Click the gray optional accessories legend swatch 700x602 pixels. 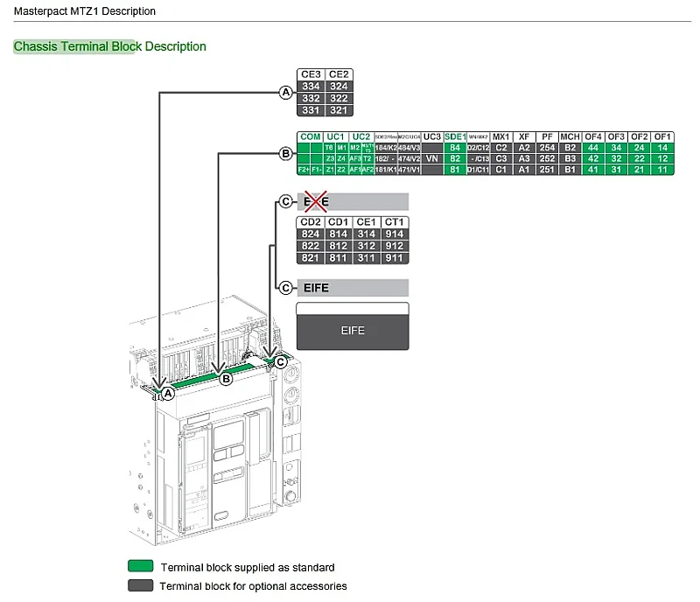(x=141, y=585)
